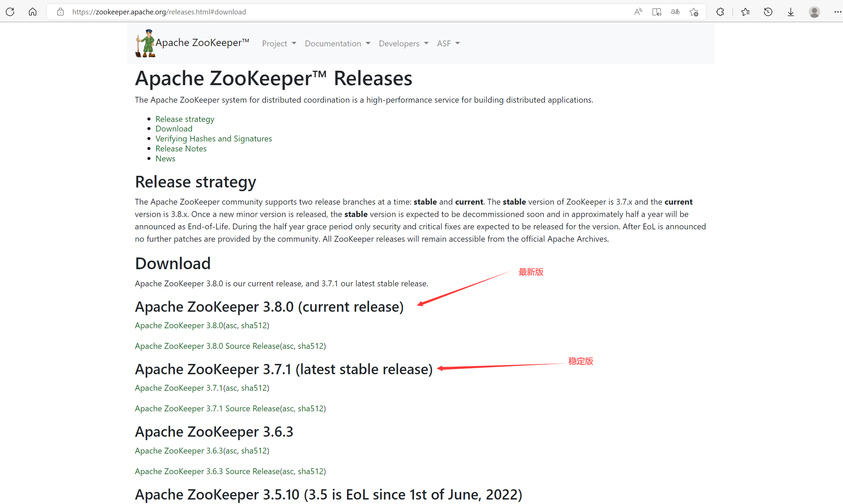Add this page to favorites
Screen dimensions: 843x504
pyautogui.click(x=694, y=12)
